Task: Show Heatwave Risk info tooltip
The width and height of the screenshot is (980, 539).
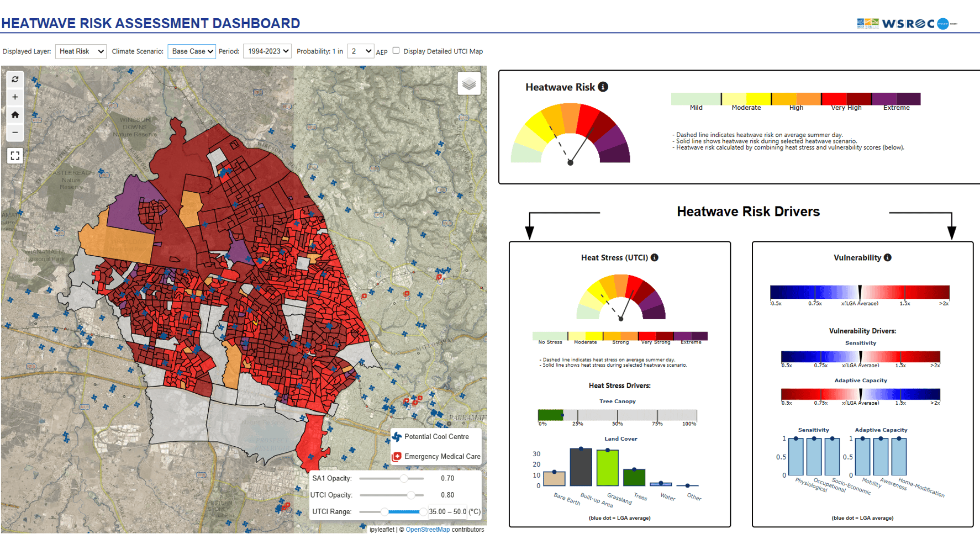Action: pos(603,87)
